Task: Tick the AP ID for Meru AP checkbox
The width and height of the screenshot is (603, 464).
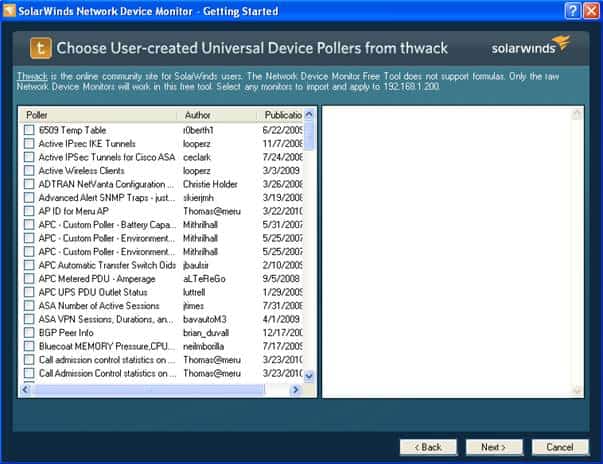Action: click(x=29, y=211)
